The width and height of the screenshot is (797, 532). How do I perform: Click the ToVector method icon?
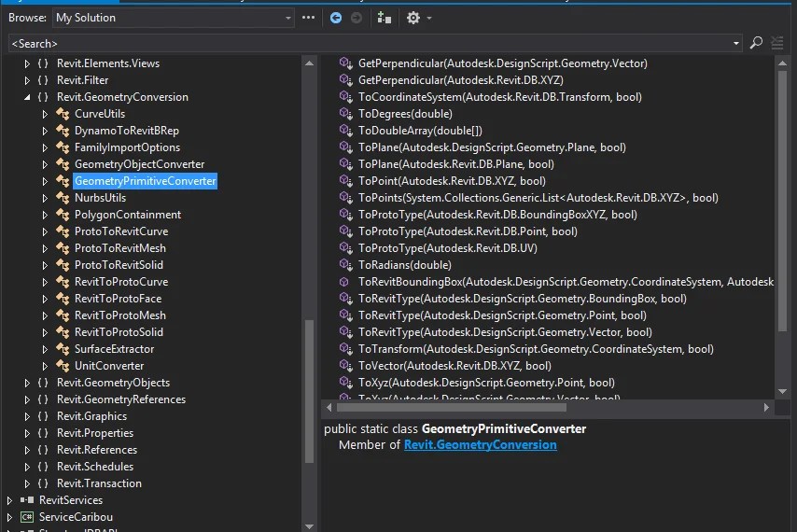(x=345, y=366)
